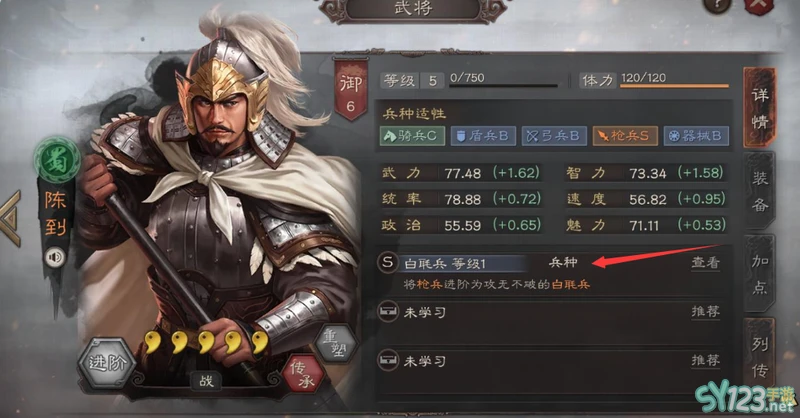
Task: Switch to the 装备 tab
Action: click(x=759, y=192)
